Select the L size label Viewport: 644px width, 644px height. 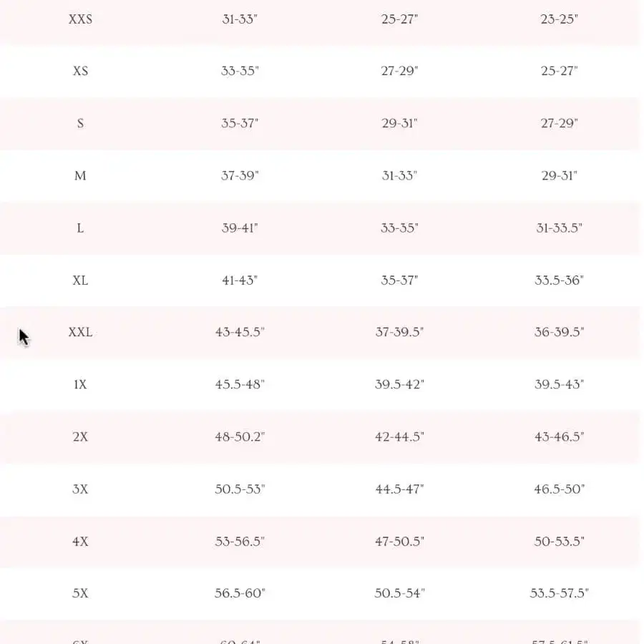[x=80, y=228]
